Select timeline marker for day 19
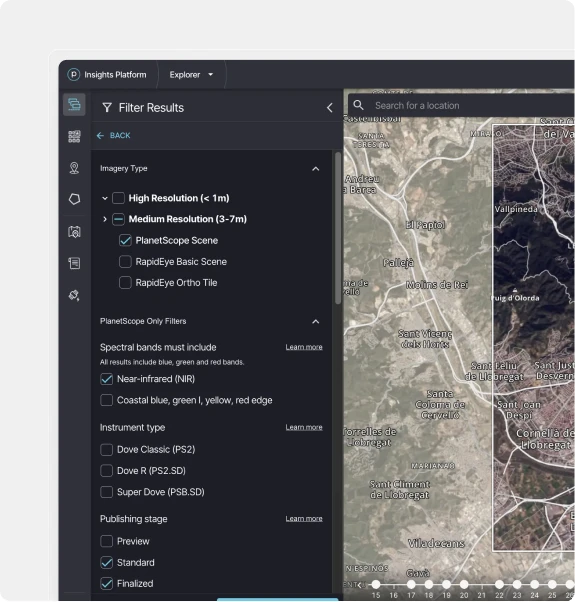 pos(446,584)
